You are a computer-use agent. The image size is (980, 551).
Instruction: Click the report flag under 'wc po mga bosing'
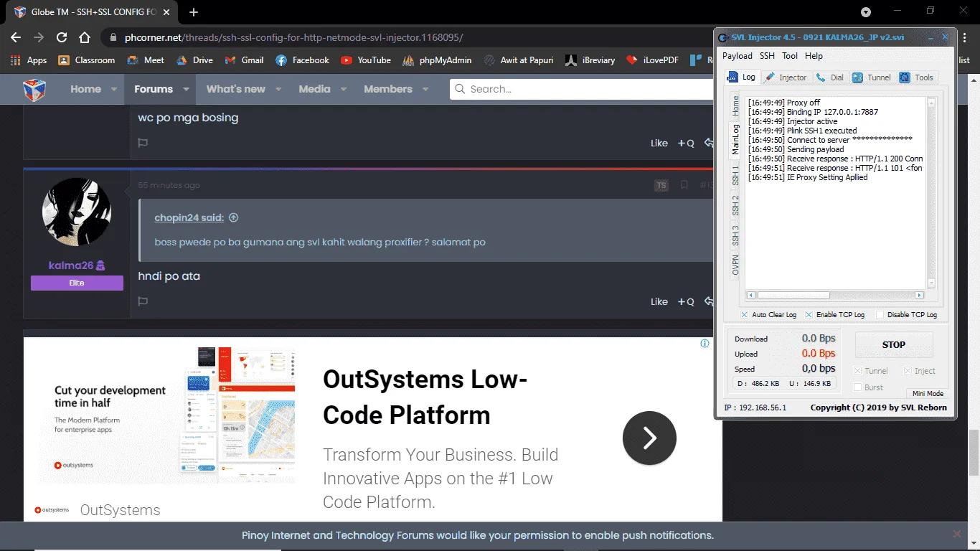click(x=143, y=143)
